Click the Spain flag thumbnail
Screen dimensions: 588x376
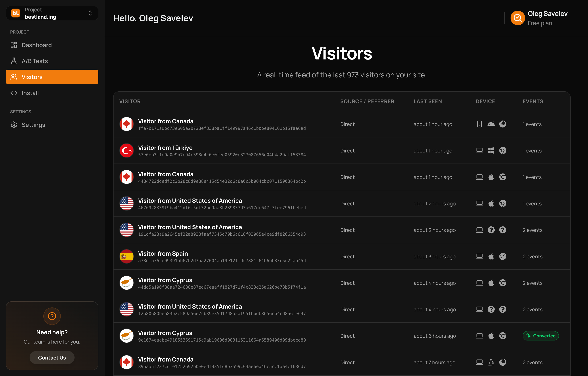point(126,256)
